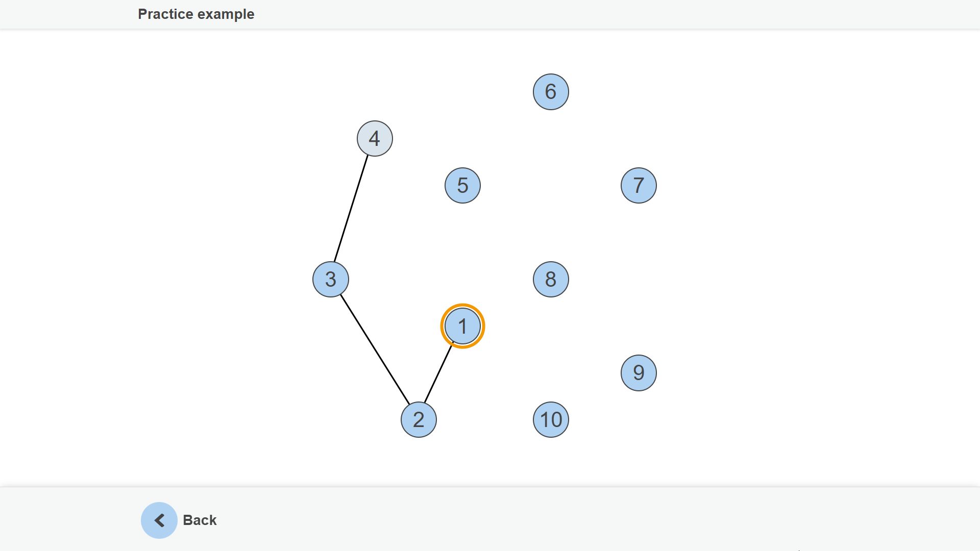Go back using the Back label
Screen dimensions: 980x551
pyautogui.click(x=200, y=520)
